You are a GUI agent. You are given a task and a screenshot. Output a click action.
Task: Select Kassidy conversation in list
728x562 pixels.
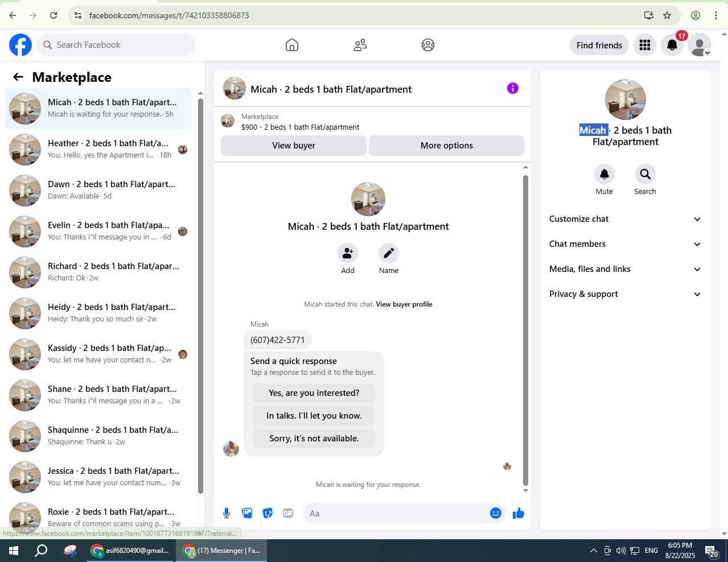(x=98, y=354)
